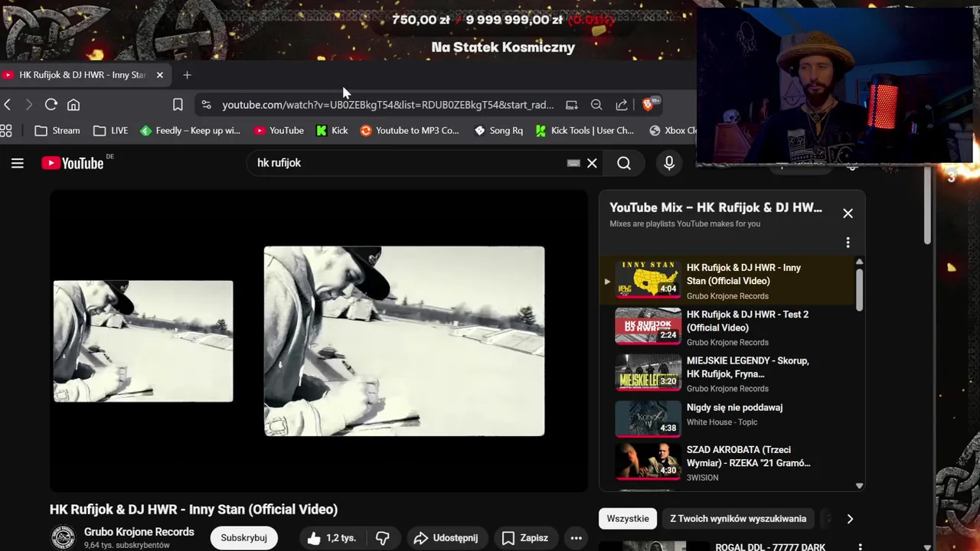The width and height of the screenshot is (980, 551).
Task: Open more actions three-dot menu below video
Action: [576, 538]
